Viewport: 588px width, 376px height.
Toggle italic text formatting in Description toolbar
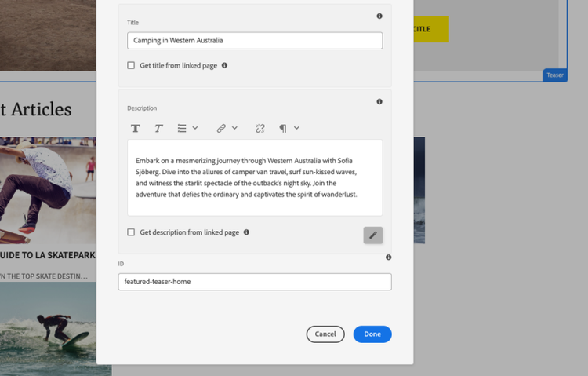pos(158,128)
